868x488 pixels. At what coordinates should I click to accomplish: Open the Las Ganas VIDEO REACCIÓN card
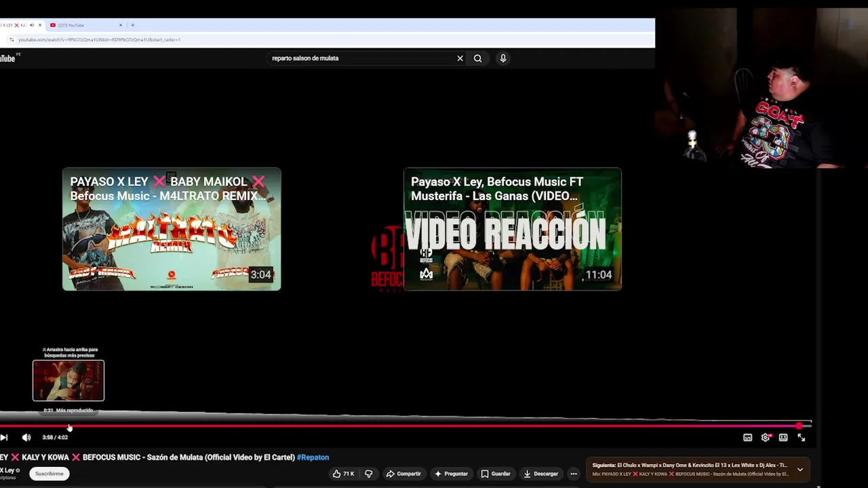tap(513, 229)
